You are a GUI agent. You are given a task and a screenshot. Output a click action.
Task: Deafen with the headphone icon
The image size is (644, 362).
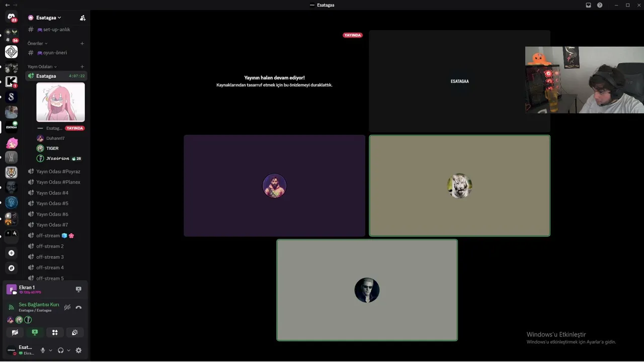tap(61, 350)
